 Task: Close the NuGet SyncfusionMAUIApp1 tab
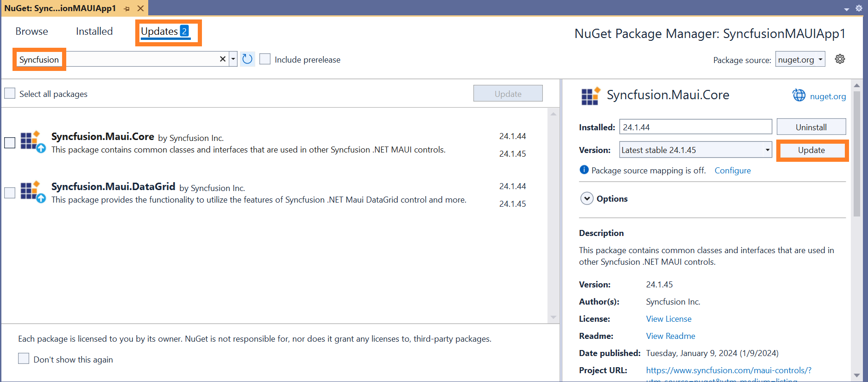point(140,8)
